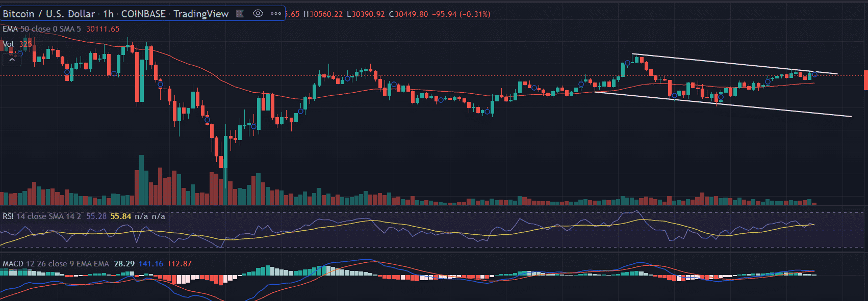Collapse the indicator legend with the chevron arrow
The height and width of the screenshot is (301, 868).
12,60
